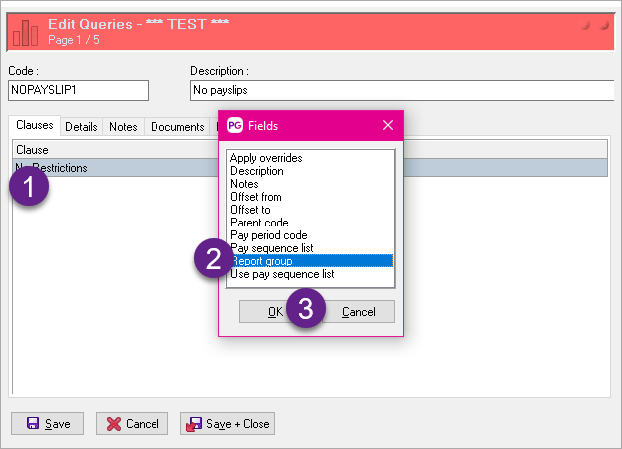
Task: Click the red X icon on Cancel
Action: pyautogui.click(x=114, y=423)
